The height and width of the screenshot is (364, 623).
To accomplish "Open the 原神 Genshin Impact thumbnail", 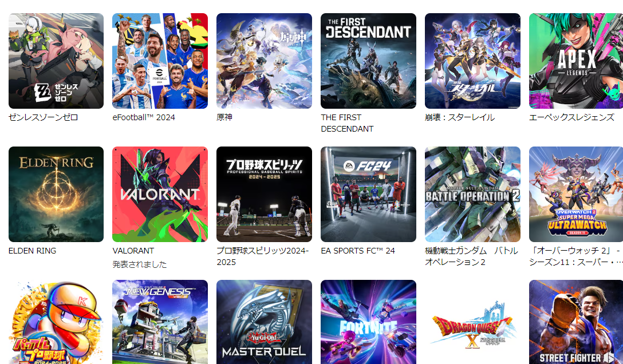I will [x=264, y=61].
